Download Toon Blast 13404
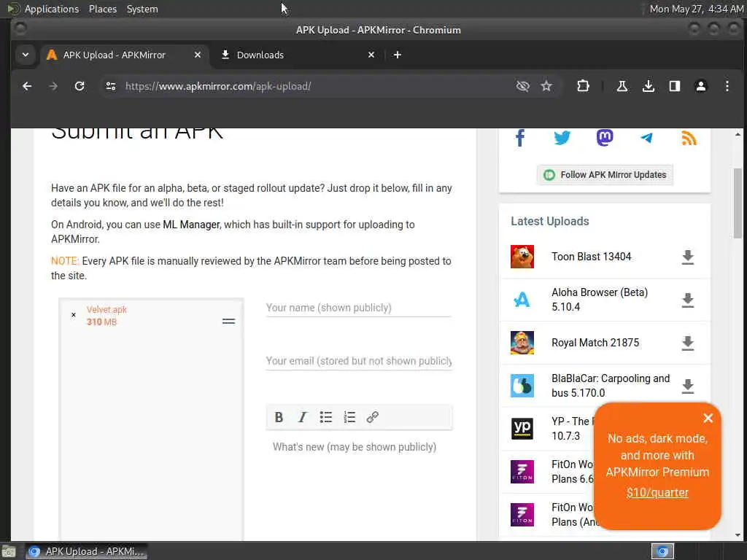747x560 pixels. tap(687, 257)
